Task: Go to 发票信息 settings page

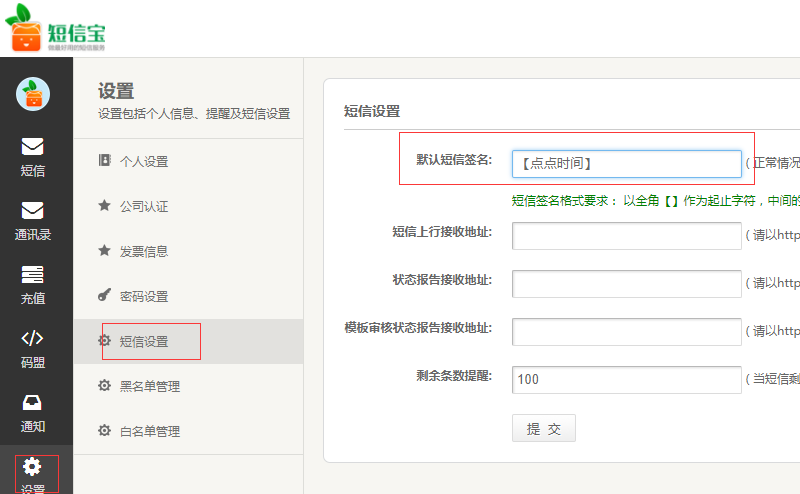Action: tap(143, 251)
